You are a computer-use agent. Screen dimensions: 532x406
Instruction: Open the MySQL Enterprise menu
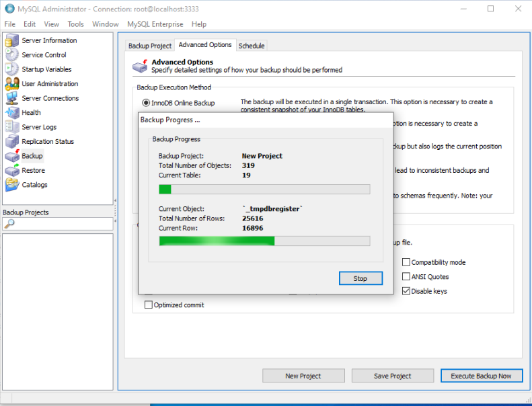155,24
